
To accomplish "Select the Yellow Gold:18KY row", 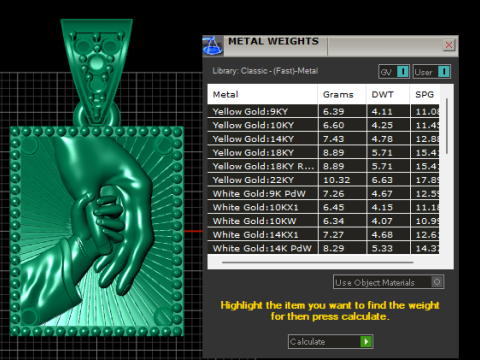I will (x=323, y=152).
